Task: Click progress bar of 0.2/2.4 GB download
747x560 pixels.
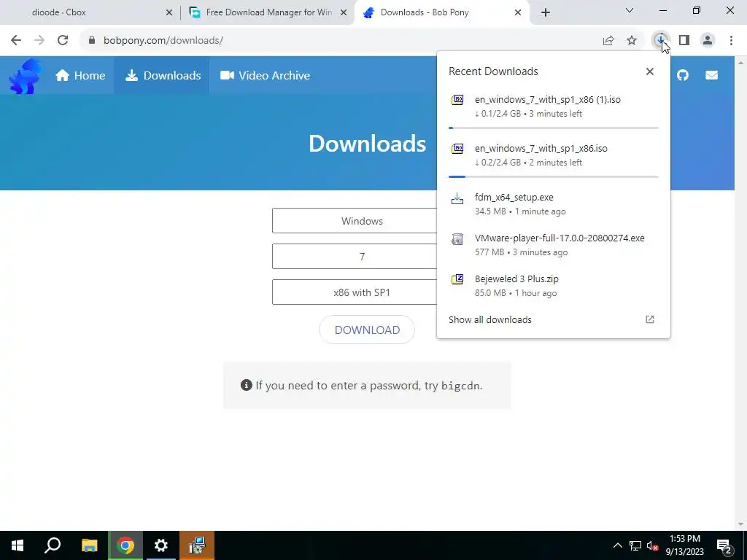Action: pyautogui.click(x=554, y=176)
